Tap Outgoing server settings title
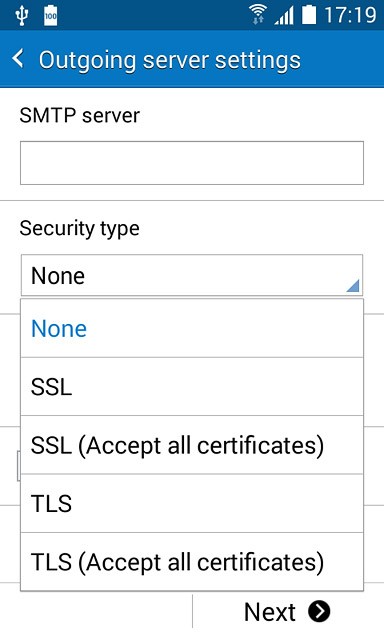 [170, 60]
